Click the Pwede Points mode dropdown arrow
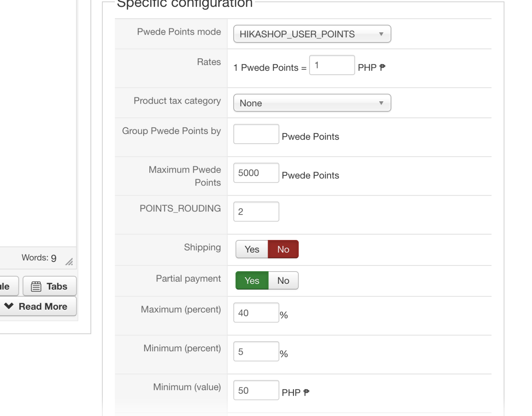 pos(381,34)
